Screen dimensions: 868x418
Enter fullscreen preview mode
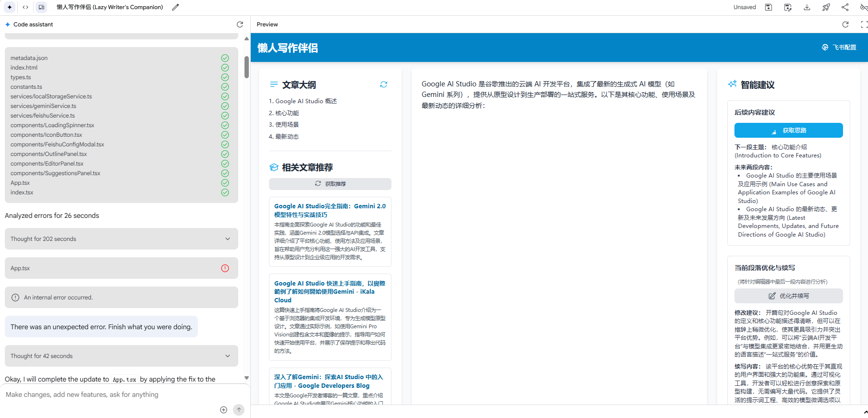coord(864,24)
